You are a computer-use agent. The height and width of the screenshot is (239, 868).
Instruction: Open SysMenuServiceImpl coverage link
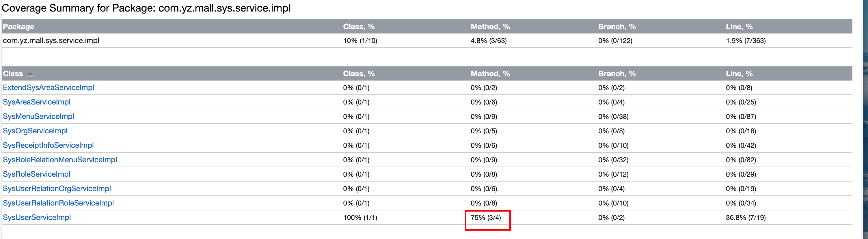point(38,117)
